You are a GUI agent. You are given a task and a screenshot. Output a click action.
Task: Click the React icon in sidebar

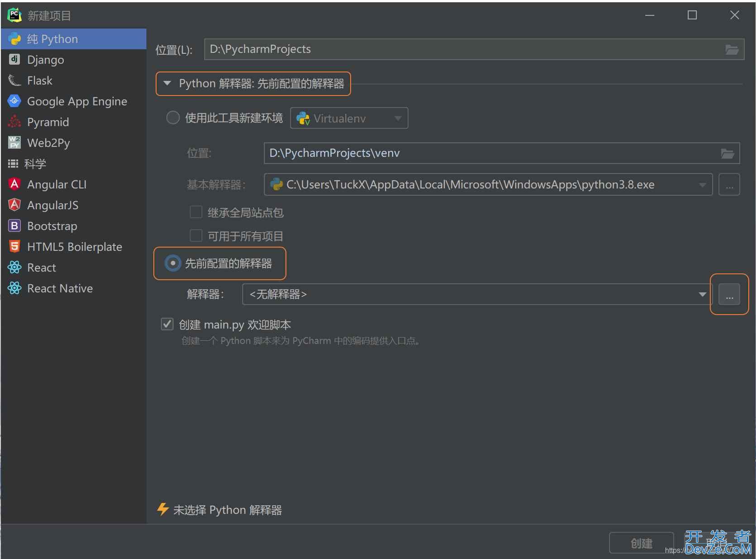click(x=14, y=267)
